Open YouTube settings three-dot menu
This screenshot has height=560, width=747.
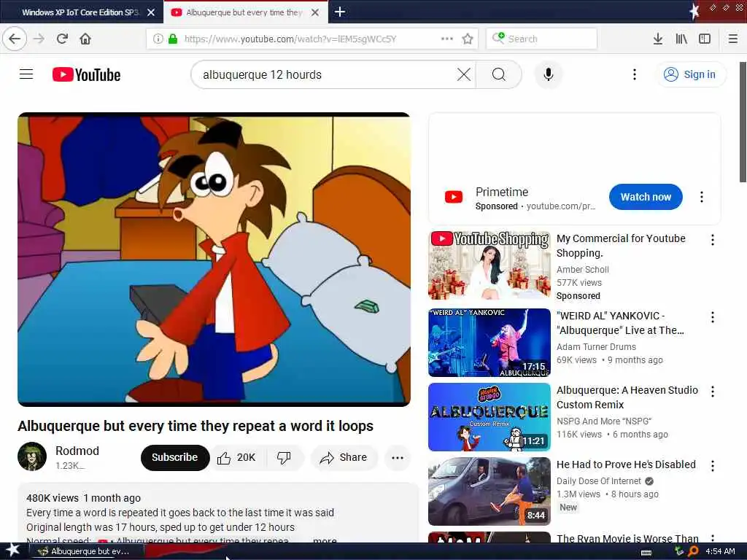pos(634,74)
